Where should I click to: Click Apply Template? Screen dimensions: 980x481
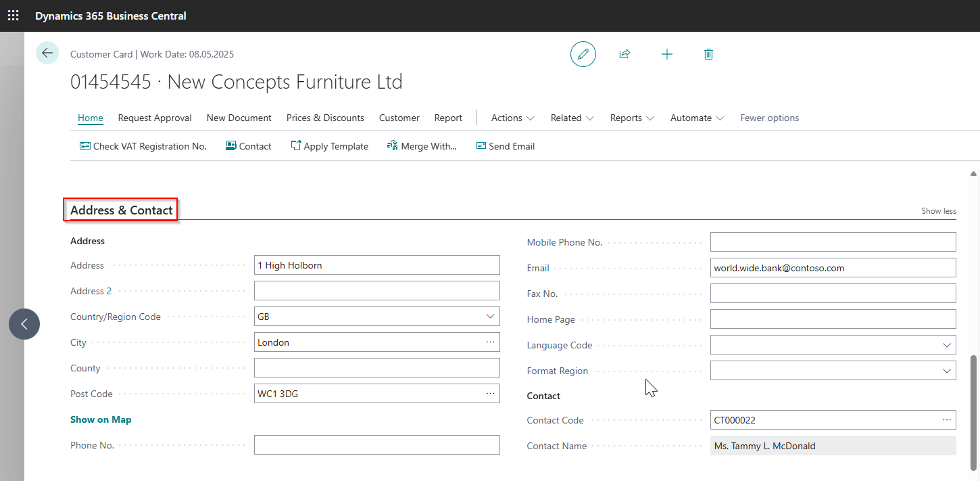pos(330,146)
